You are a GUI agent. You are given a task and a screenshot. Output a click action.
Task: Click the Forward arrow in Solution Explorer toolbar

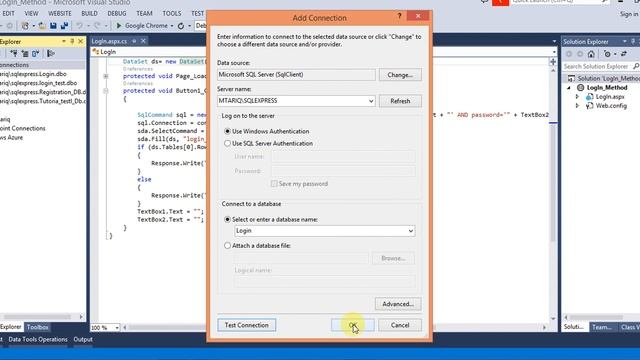580,54
